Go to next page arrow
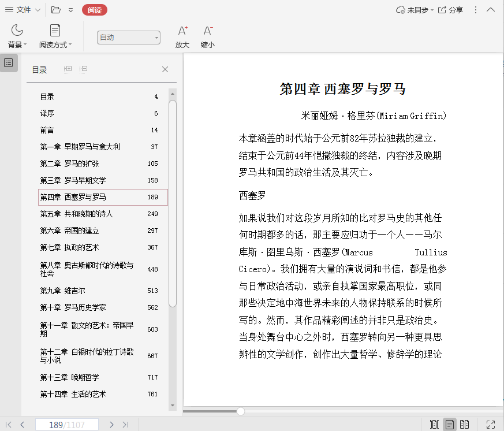The width and height of the screenshot is (504, 431). (x=111, y=425)
